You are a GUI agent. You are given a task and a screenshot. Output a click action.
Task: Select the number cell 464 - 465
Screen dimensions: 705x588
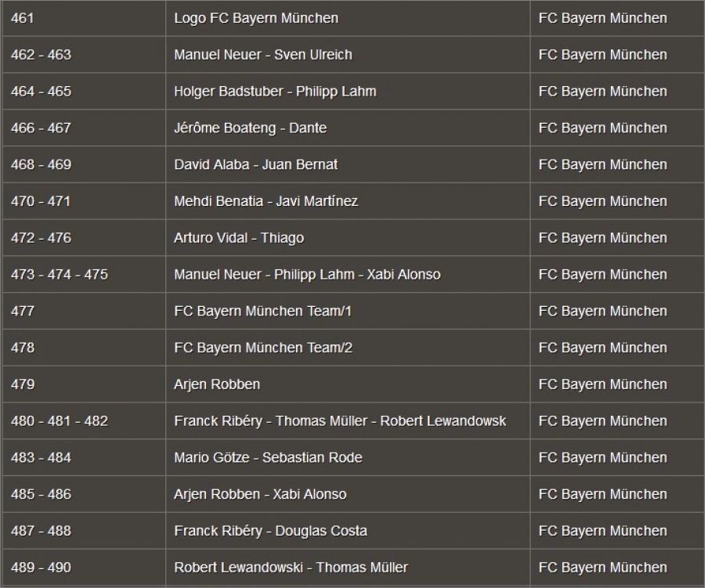41,92
